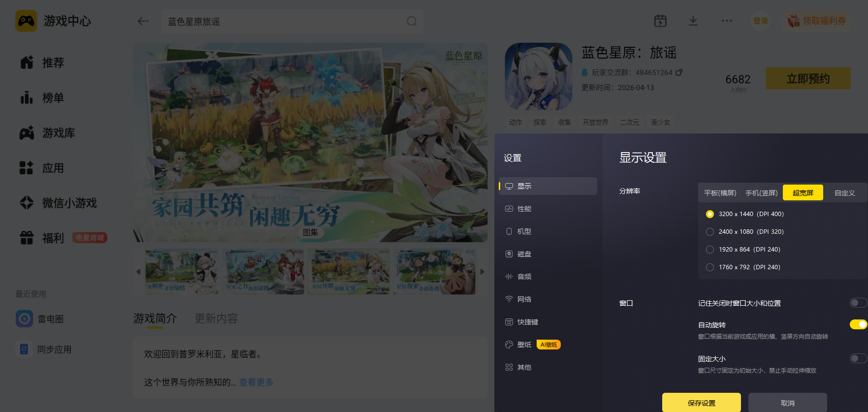Select 网络 settings category
Viewport: 868px width, 412px height.
click(x=547, y=299)
